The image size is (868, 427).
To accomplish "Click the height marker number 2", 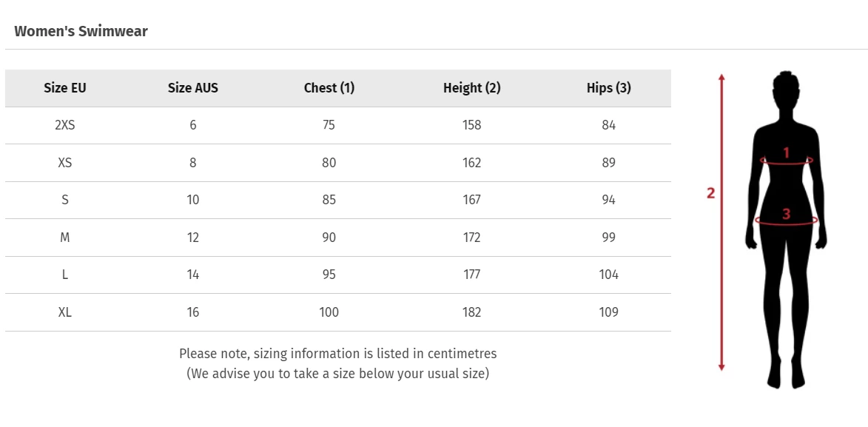I will [x=710, y=193].
